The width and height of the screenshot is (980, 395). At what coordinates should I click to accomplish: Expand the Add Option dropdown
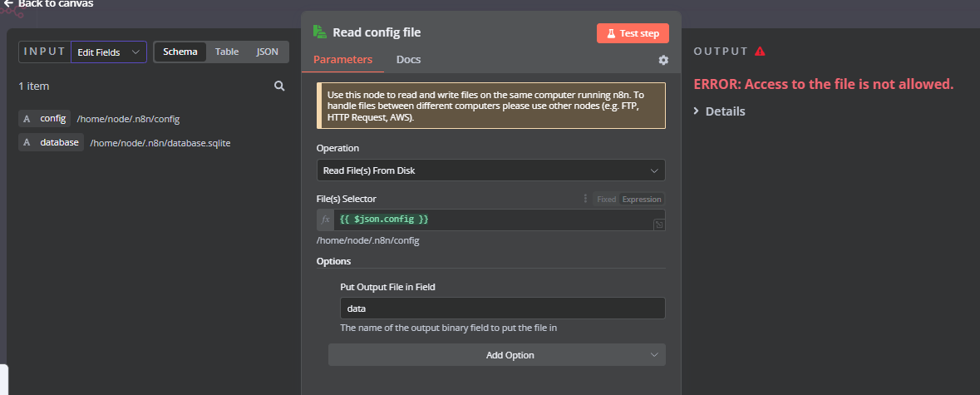point(496,355)
